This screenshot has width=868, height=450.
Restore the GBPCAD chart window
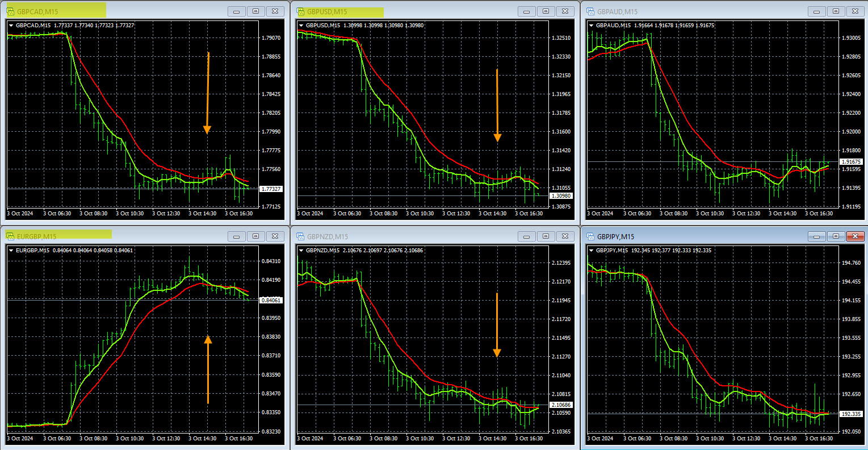click(x=256, y=11)
